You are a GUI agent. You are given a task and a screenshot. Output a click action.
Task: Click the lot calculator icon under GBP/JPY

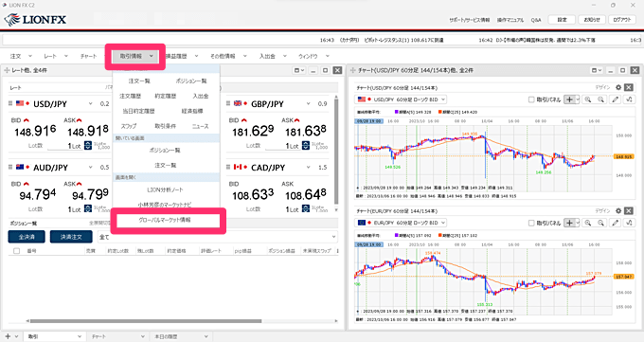click(x=306, y=146)
